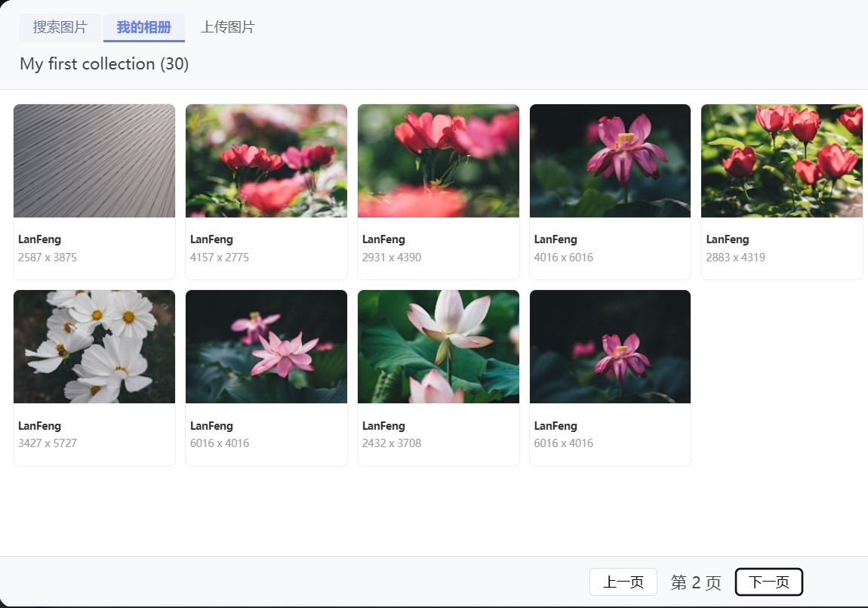
Task: Open the 我的相册 tab
Action: click(x=143, y=28)
